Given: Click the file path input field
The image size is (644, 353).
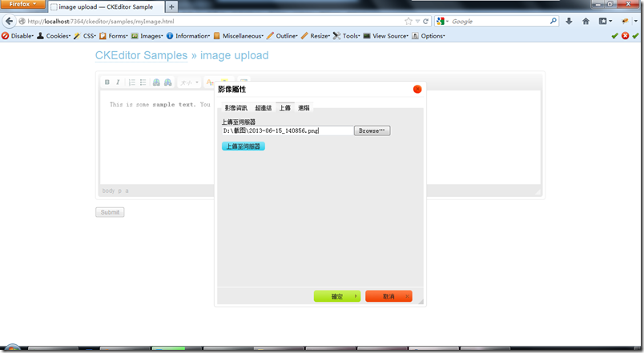Looking at the screenshot, I should pos(288,130).
